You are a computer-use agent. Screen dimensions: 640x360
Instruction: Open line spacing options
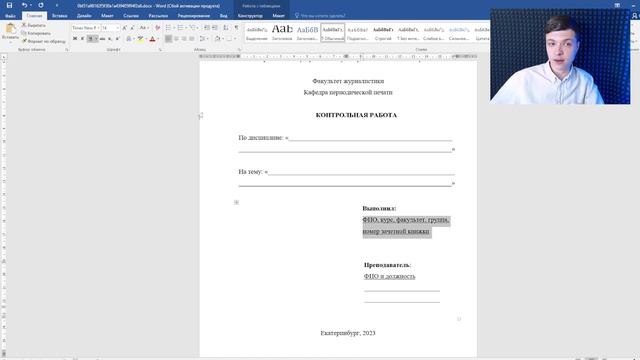202,39
